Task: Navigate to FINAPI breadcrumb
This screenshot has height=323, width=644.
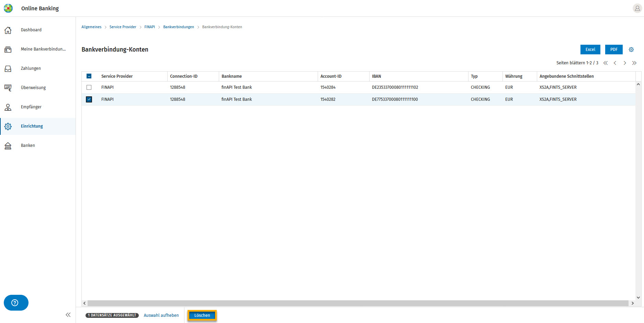Action: pyautogui.click(x=149, y=27)
